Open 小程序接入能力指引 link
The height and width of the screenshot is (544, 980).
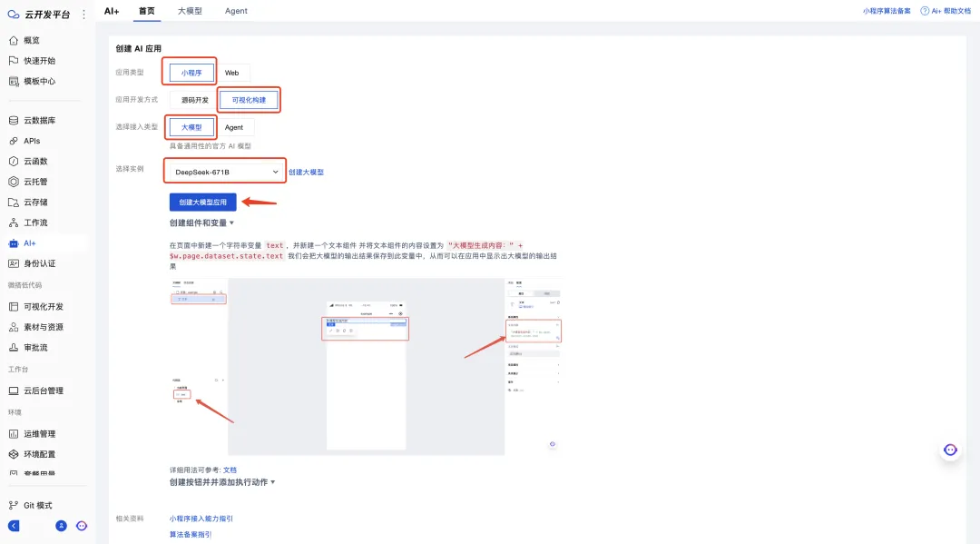tap(201, 519)
